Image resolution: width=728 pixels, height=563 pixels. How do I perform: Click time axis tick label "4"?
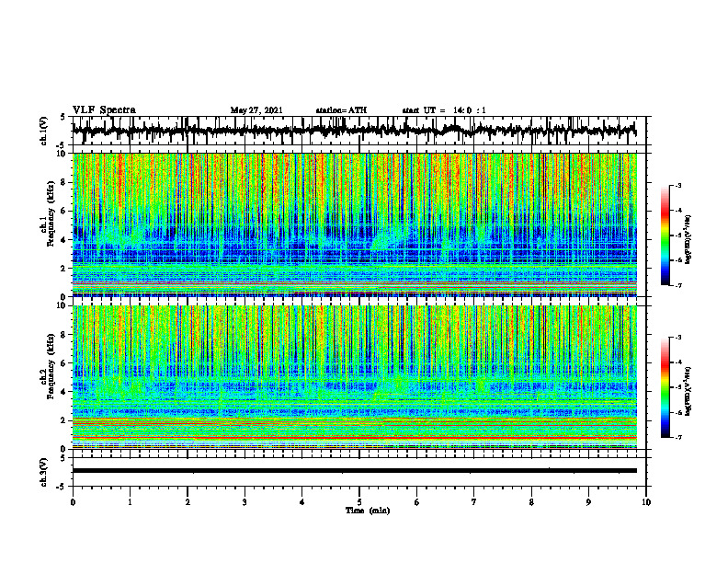pyautogui.click(x=302, y=502)
